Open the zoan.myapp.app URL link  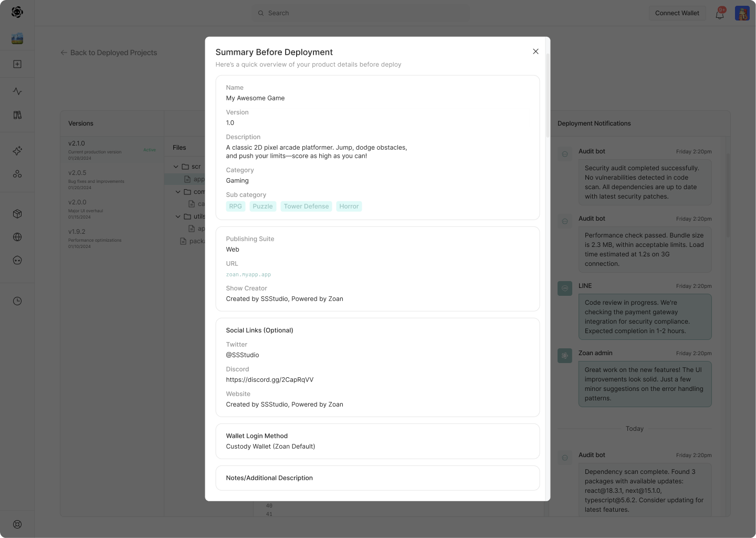(248, 275)
